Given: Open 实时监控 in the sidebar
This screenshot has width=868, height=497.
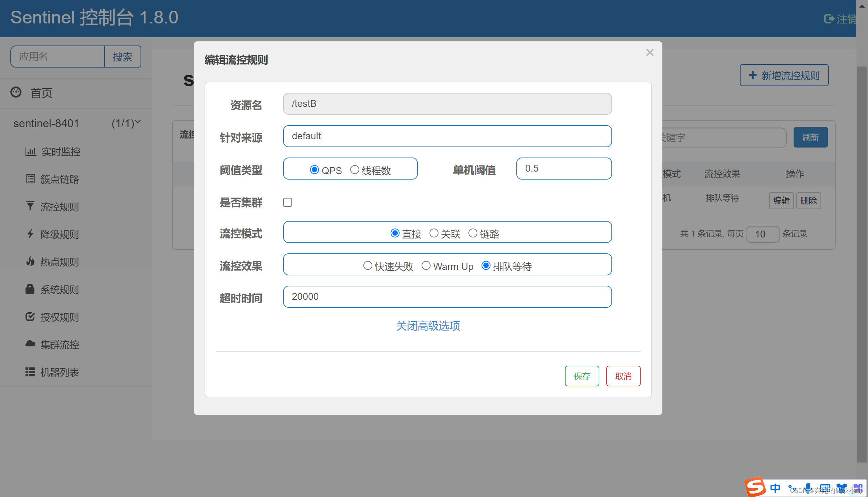Looking at the screenshot, I should pyautogui.click(x=61, y=152).
